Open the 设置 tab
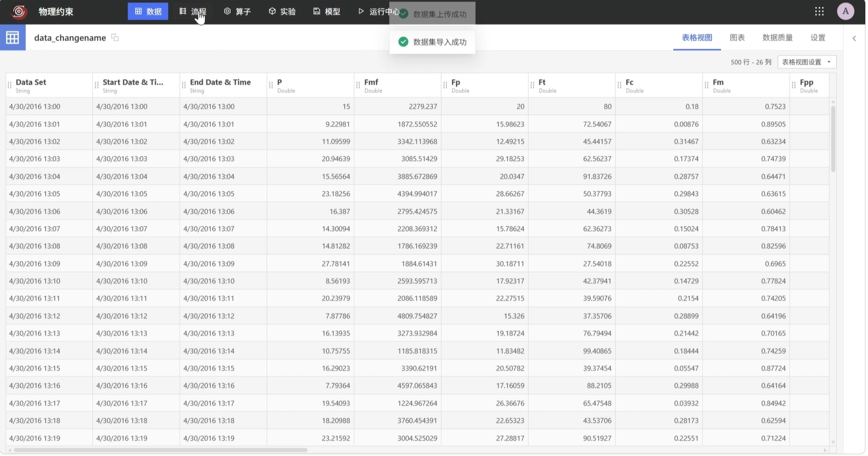This screenshot has width=868, height=456. 818,38
